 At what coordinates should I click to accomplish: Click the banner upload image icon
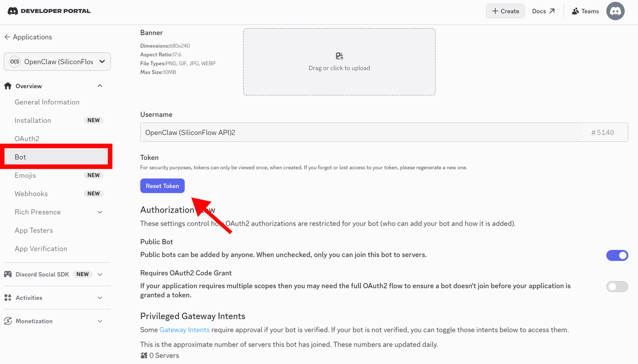339,56
